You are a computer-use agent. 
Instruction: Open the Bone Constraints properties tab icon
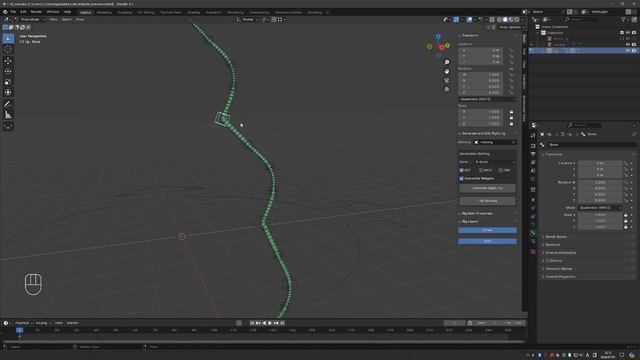533,241
